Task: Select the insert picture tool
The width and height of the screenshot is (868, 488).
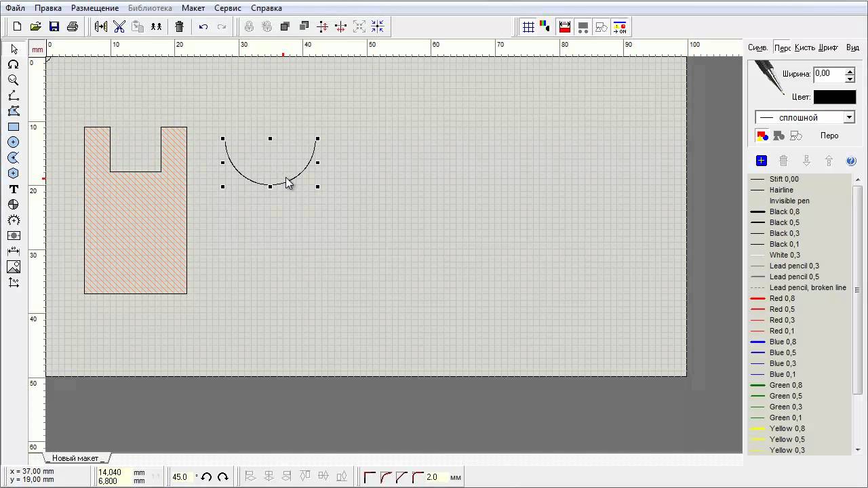Action: point(14,267)
